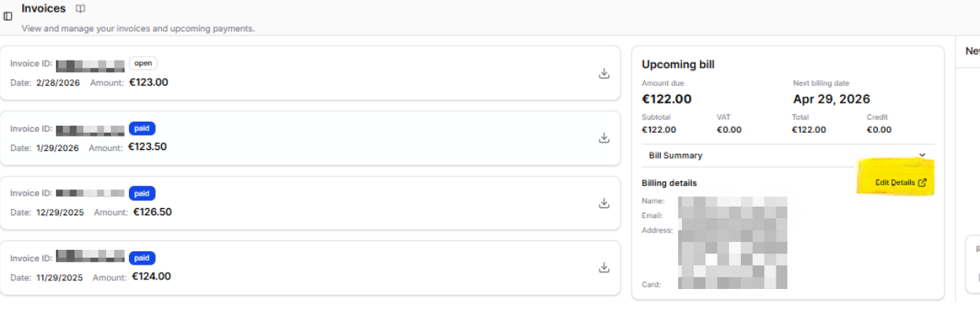Click the external-link icon beside Edit Details
The width and height of the screenshot is (980, 322).
point(923,183)
